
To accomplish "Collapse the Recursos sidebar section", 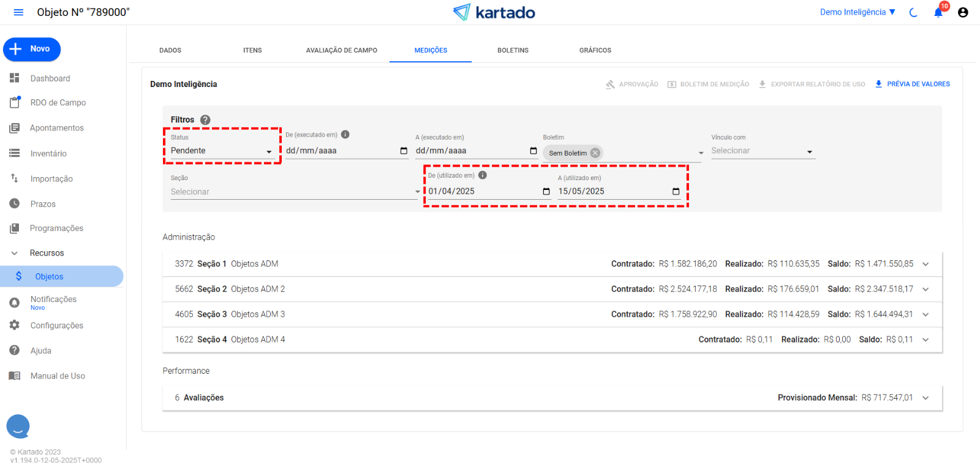I will [15, 253].
